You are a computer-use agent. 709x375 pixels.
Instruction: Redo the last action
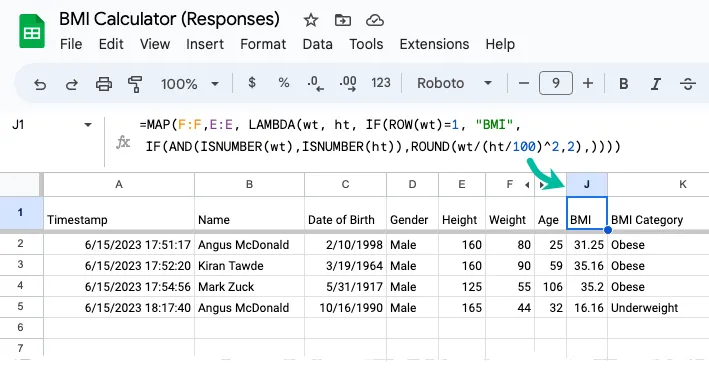click(71, 84)
